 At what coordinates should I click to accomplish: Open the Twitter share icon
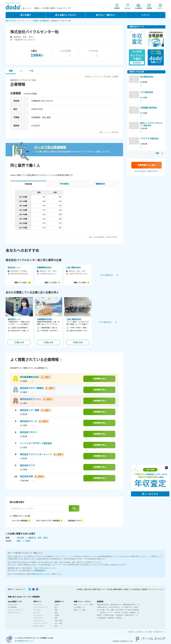coord(30,589)
